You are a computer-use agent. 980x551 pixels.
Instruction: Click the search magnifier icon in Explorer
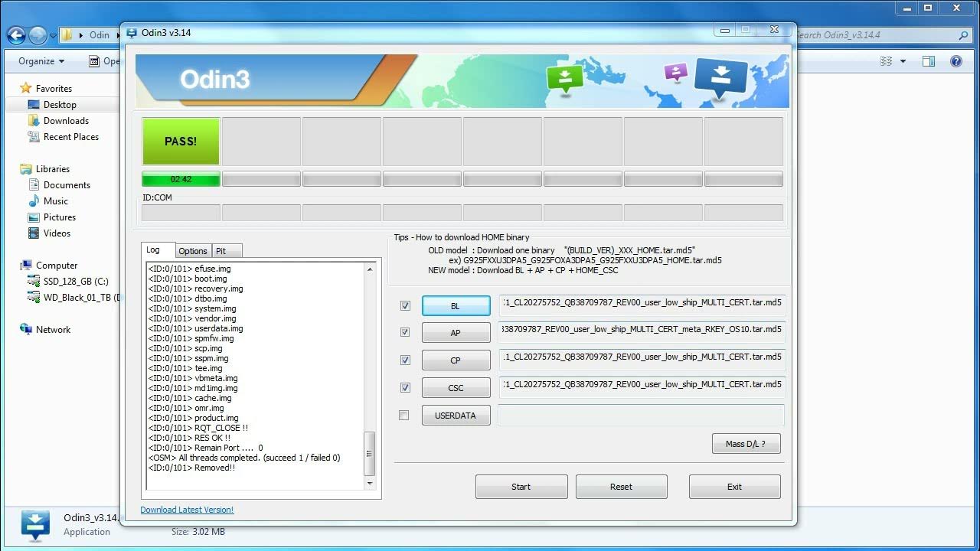tap(964, 35)
